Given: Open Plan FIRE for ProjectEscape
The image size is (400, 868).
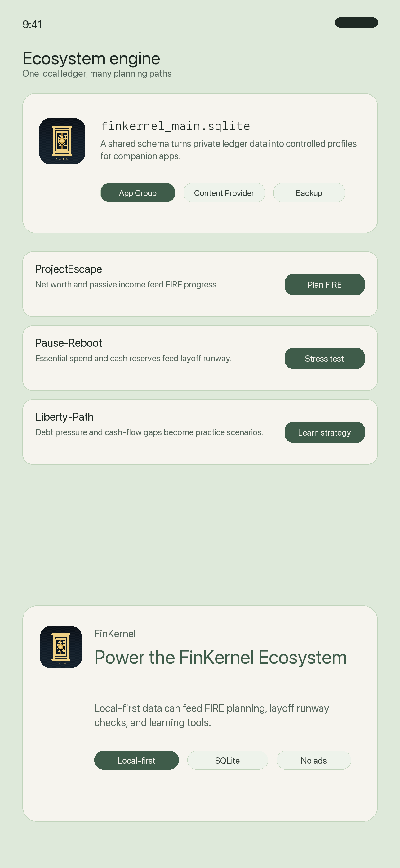Looking at the screenshot, I should click(x=325, y=284).
